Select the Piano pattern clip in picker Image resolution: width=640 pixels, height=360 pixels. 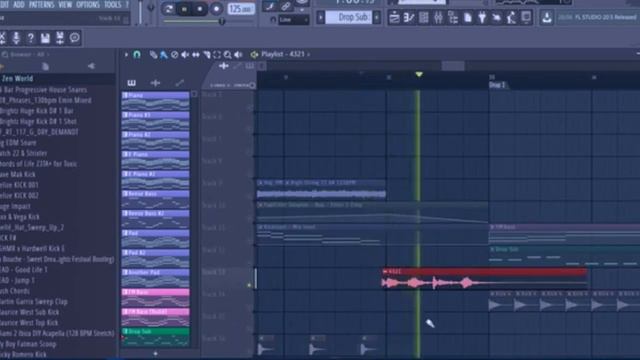(156, 101)
